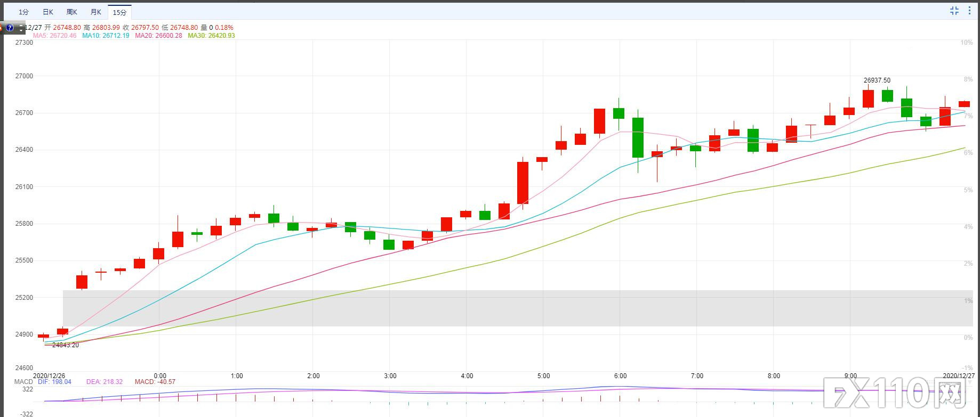Click the 0.18% change value
This screenshot has width=980, height=417.
click(x=224, y=27)
